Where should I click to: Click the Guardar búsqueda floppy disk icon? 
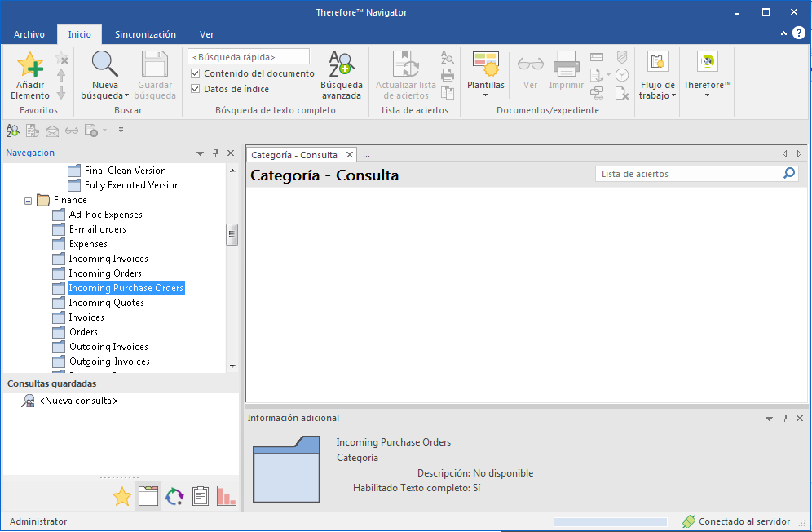[x=154, y=64]
